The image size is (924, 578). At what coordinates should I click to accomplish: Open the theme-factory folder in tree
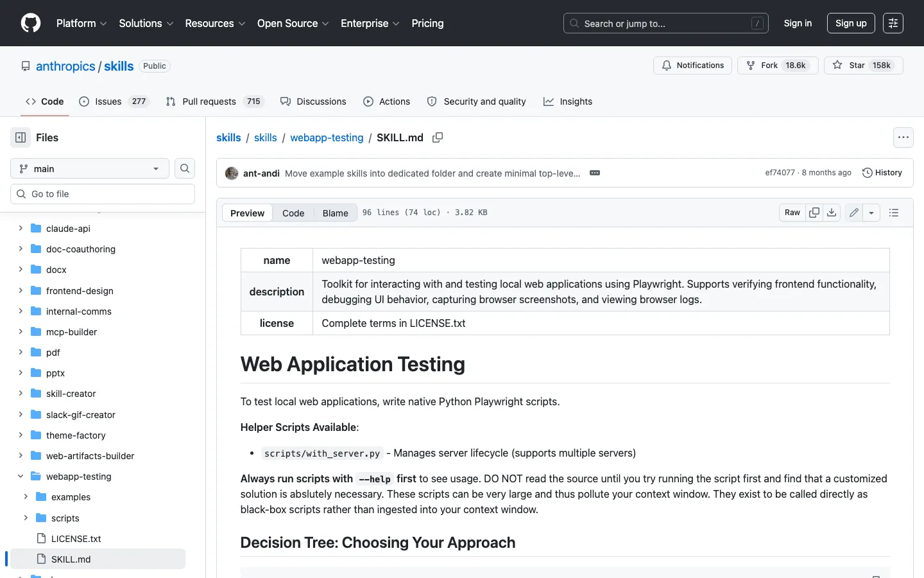pyautogui.click(x=76, y=435)
